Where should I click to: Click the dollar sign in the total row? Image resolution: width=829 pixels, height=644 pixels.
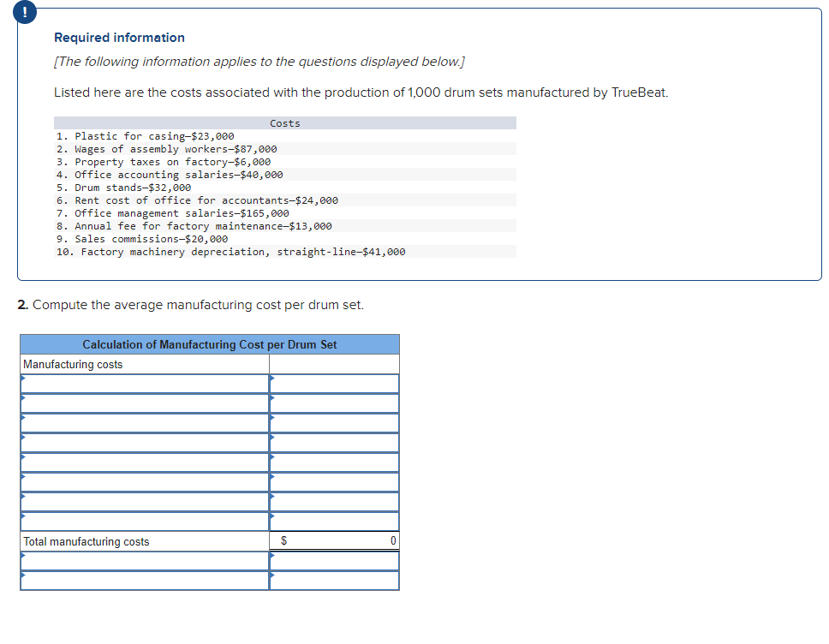coord(283,540)
